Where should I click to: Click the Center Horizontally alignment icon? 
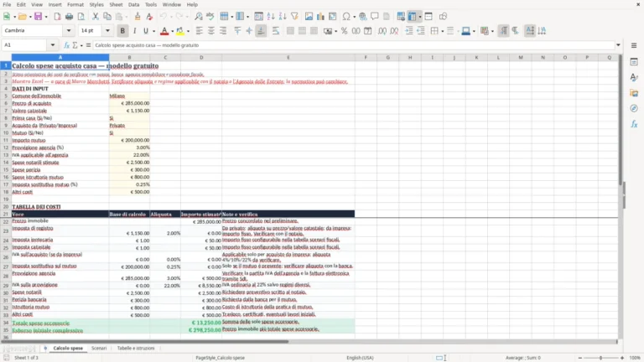[211, 31]
